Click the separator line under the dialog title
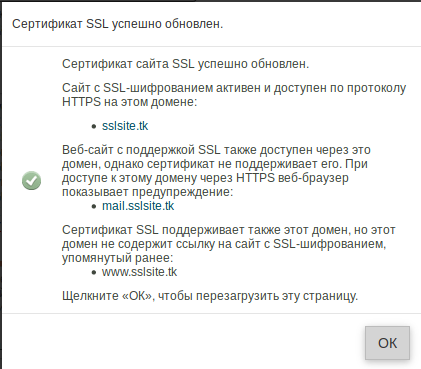This screenshot has width=421, height=369. coord(211,46)
